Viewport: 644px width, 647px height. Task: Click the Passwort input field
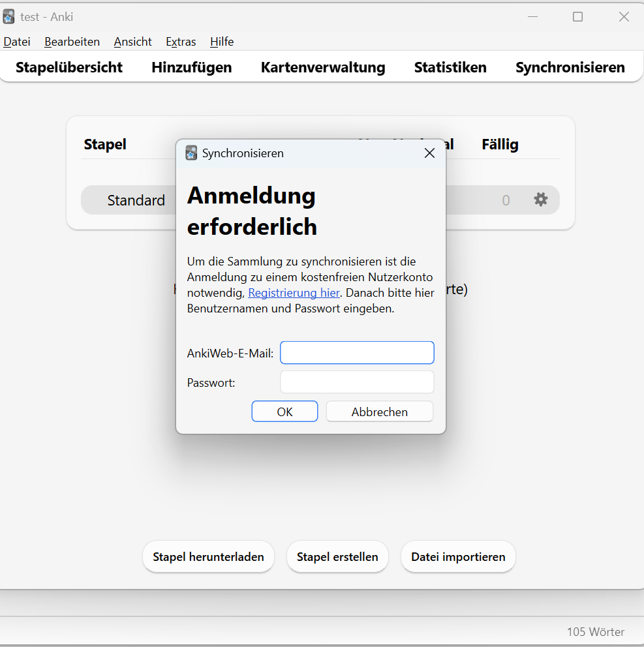click(x=357, y=382)
